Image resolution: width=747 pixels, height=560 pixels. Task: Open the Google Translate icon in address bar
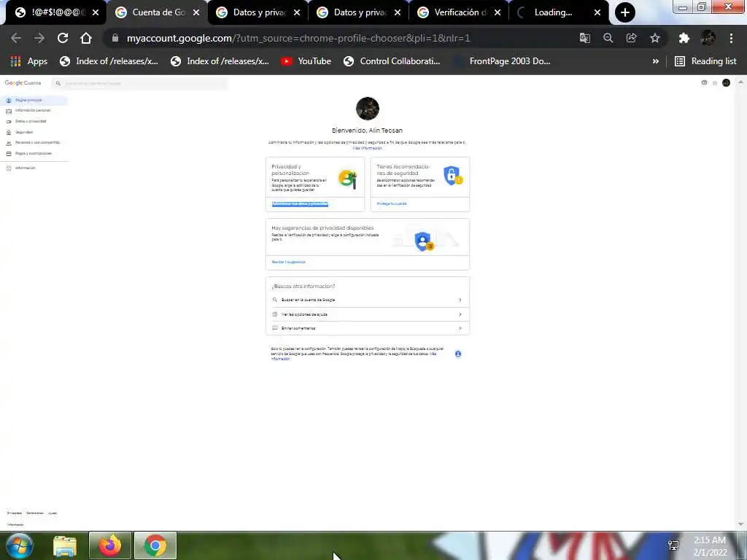584,38
